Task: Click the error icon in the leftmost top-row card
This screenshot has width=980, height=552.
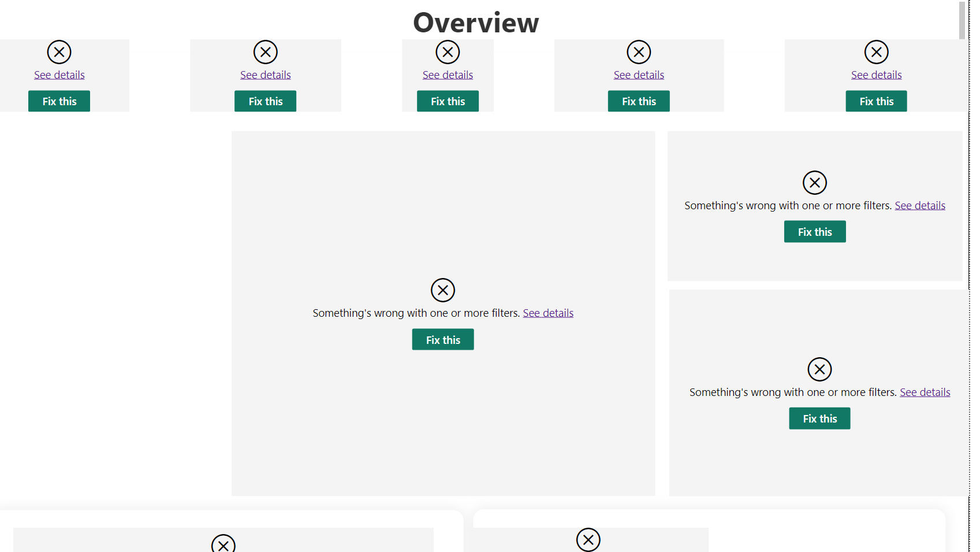Action: pyautogui.click(x=59, y=52)
